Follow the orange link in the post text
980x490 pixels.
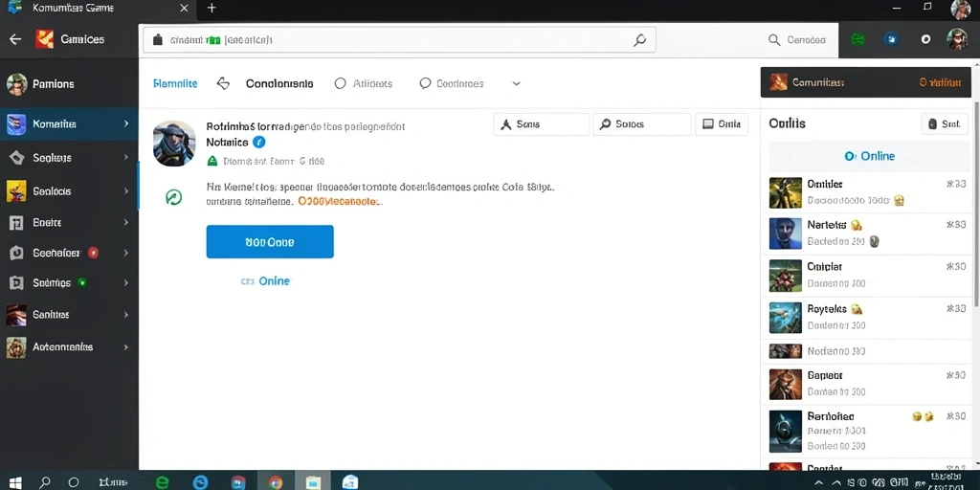coord(340,202)
